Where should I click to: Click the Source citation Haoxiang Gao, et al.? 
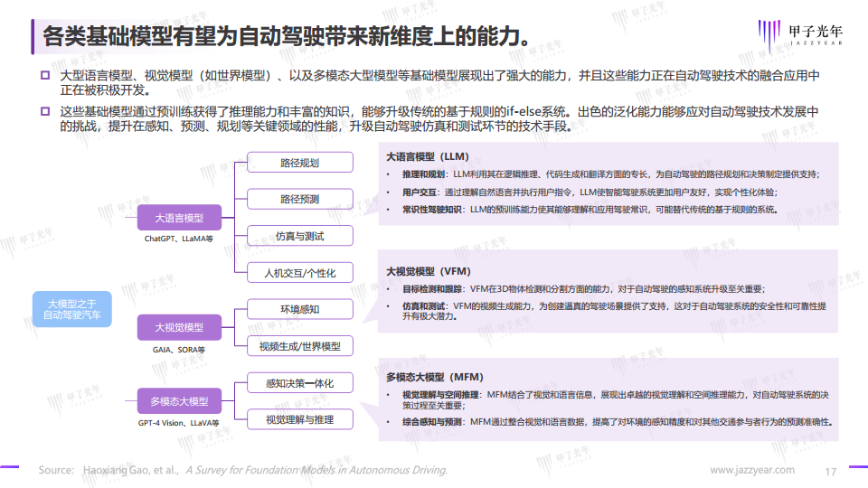243,470
